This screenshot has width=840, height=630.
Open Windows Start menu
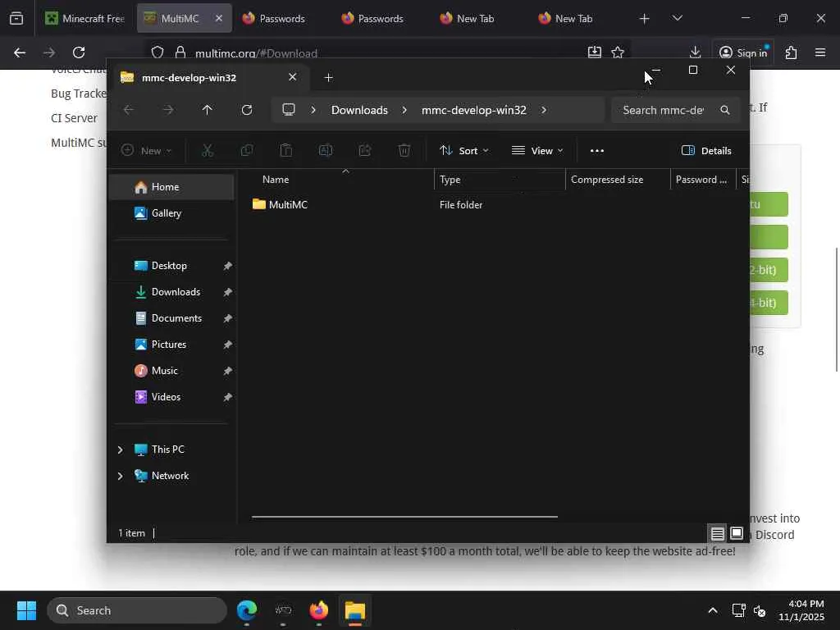tap(26, 610)
